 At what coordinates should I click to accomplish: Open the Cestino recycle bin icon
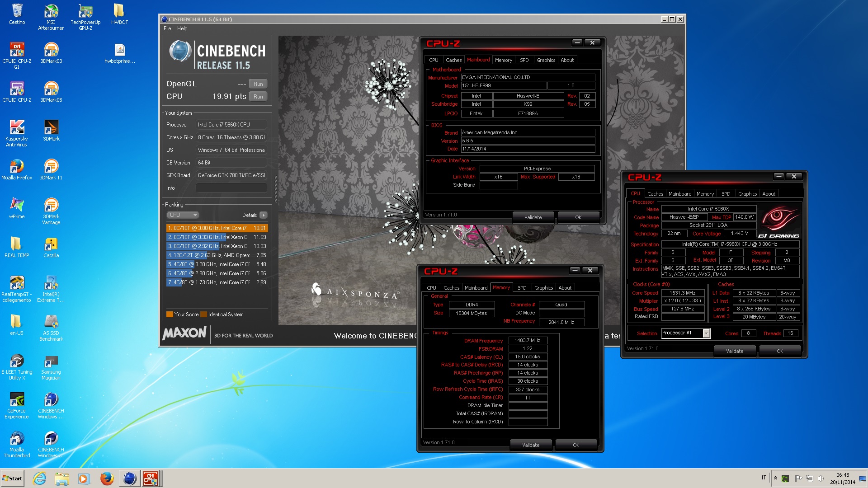(17, 14)
